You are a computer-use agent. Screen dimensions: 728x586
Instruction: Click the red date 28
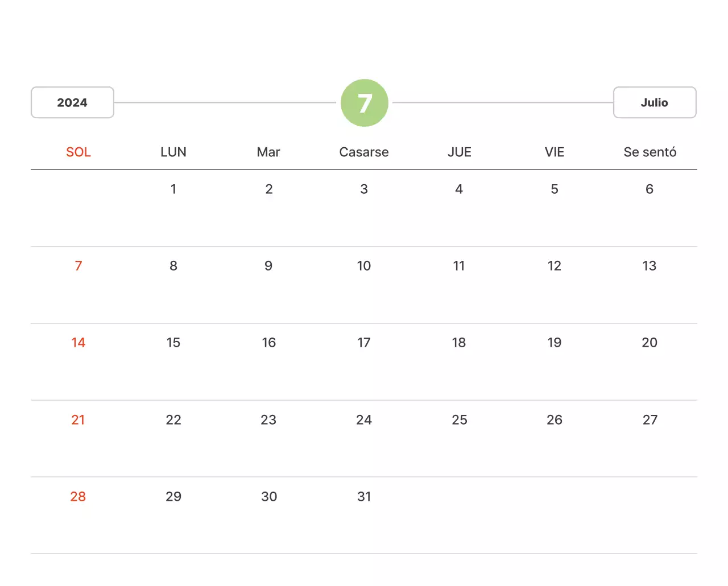point(78,496)
